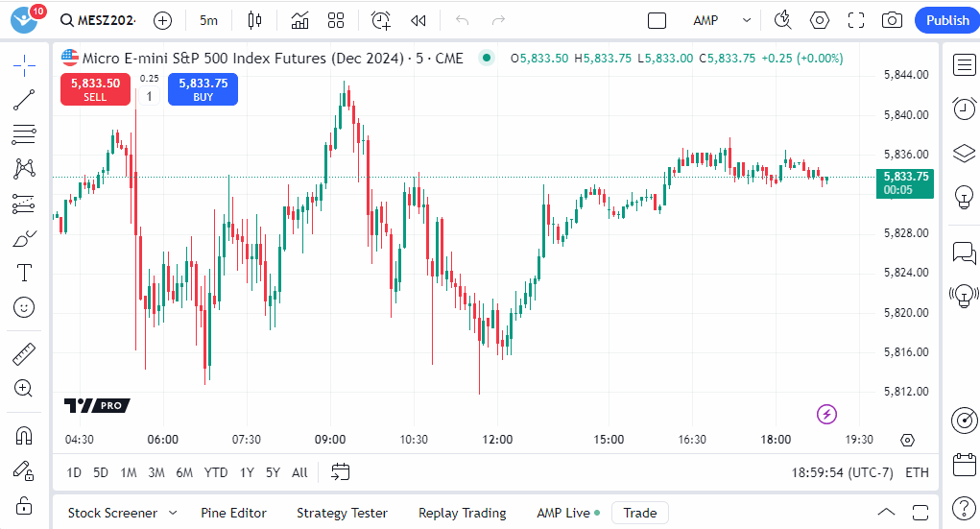The width and height of the screenshot is (980, 529).
Task: Select the Text annotation tool
Action: click(x=24, y=273)
